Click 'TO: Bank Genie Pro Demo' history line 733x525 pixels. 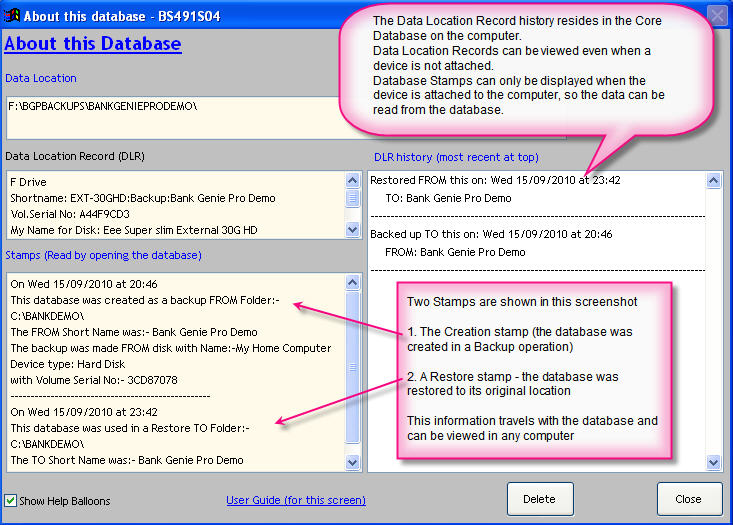(448, 198)
